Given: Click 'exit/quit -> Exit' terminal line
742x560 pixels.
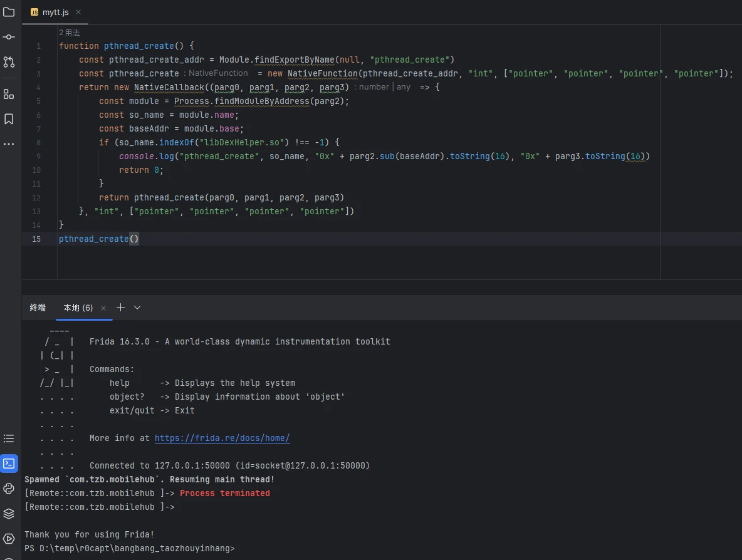Looking at the screenshot, I should click(x=152, y=410).
